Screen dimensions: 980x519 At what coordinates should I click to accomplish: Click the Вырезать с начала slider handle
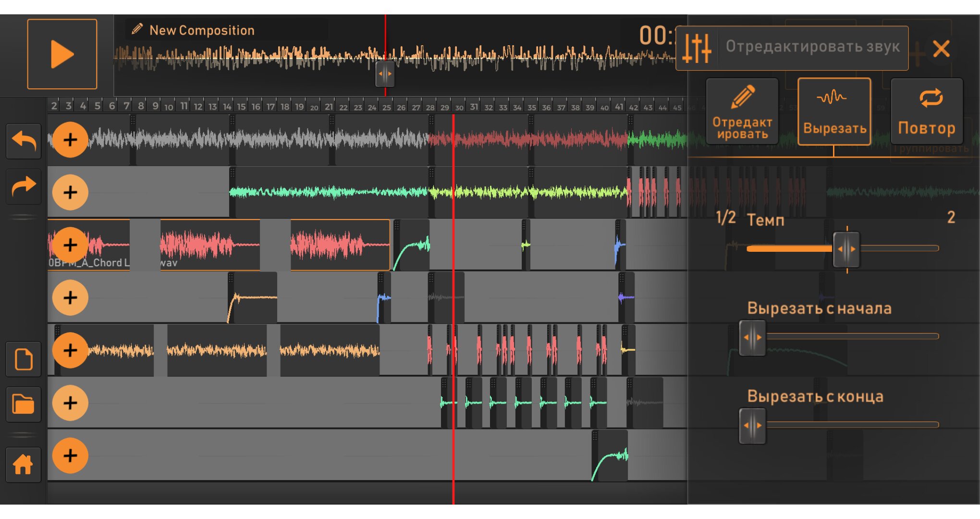point(752,337)
